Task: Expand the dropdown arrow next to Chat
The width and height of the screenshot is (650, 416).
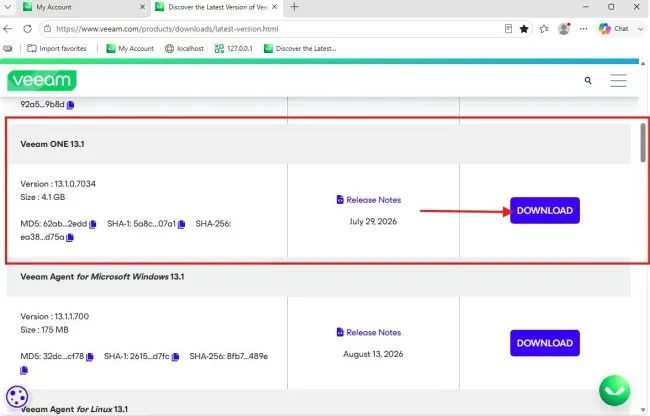Action: click(640, 29)
